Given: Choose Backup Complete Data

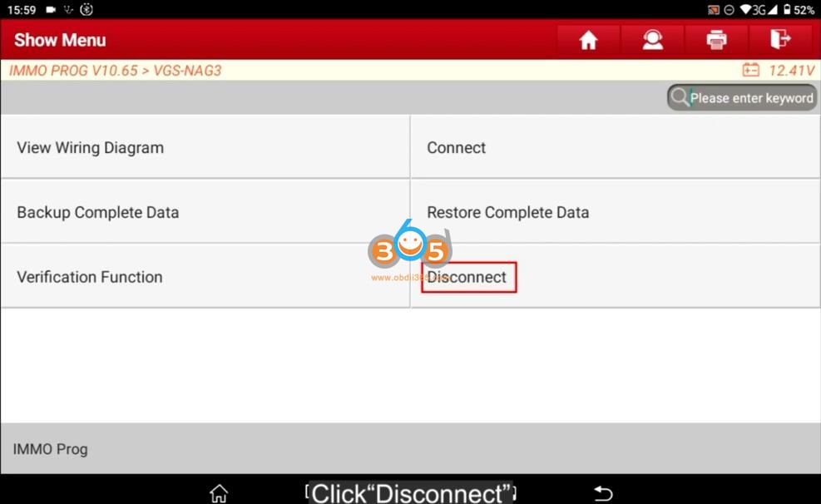Looking at the screenshot, I should point(205,212).
